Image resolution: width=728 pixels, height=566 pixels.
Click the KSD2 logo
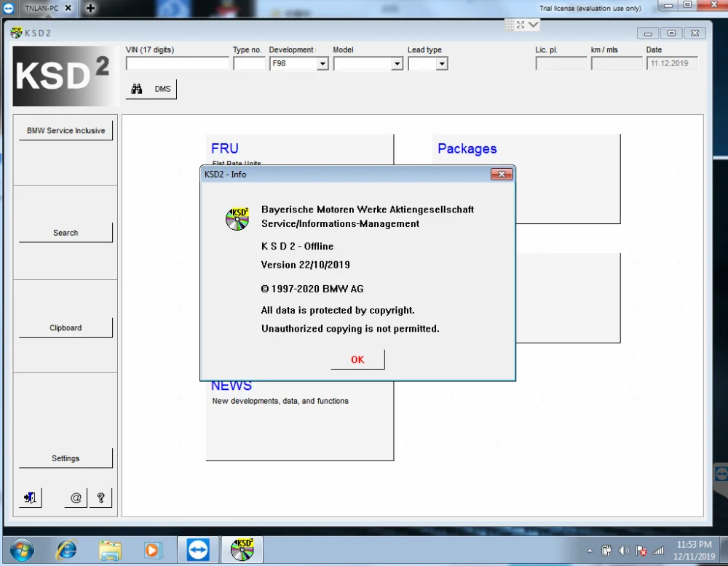tap(65, 76)
